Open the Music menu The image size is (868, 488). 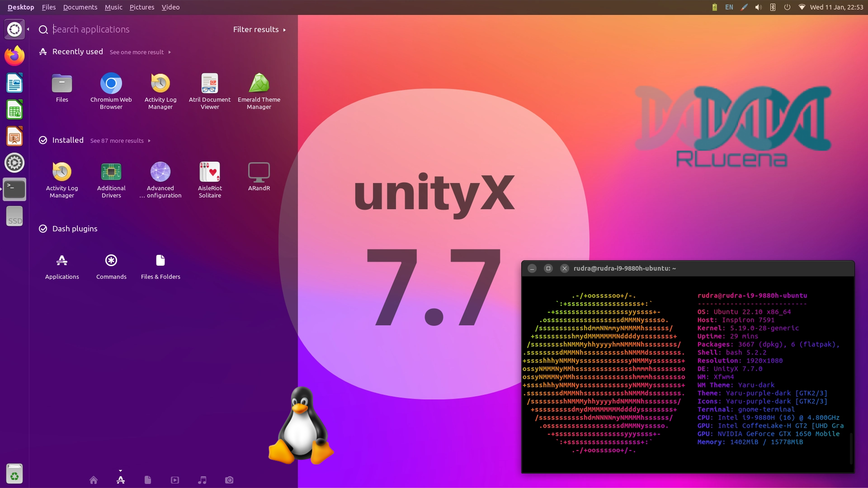[113, 7]
